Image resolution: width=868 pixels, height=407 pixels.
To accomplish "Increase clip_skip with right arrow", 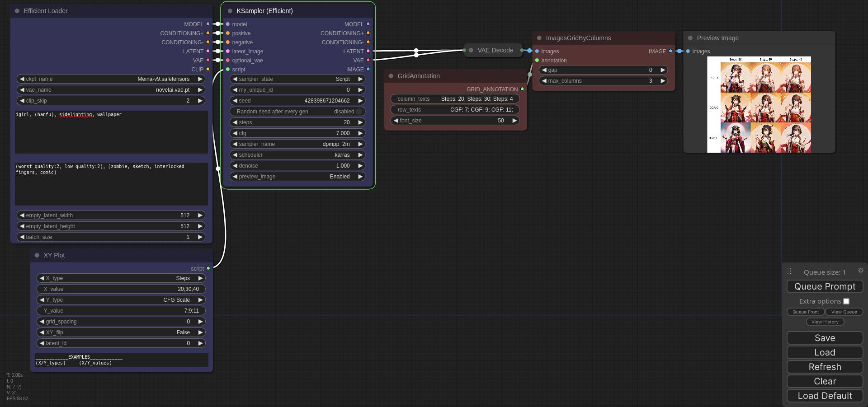I will (x=200, y=101).
